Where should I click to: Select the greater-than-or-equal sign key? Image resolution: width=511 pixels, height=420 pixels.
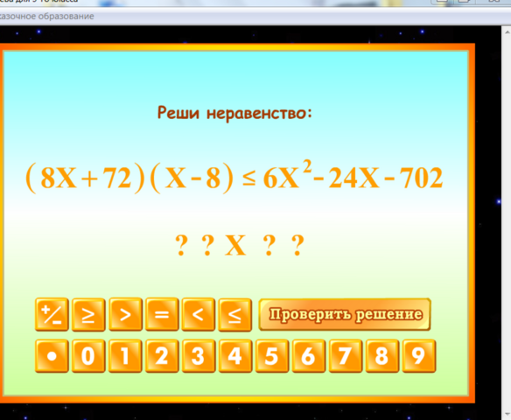coord(88,314)
